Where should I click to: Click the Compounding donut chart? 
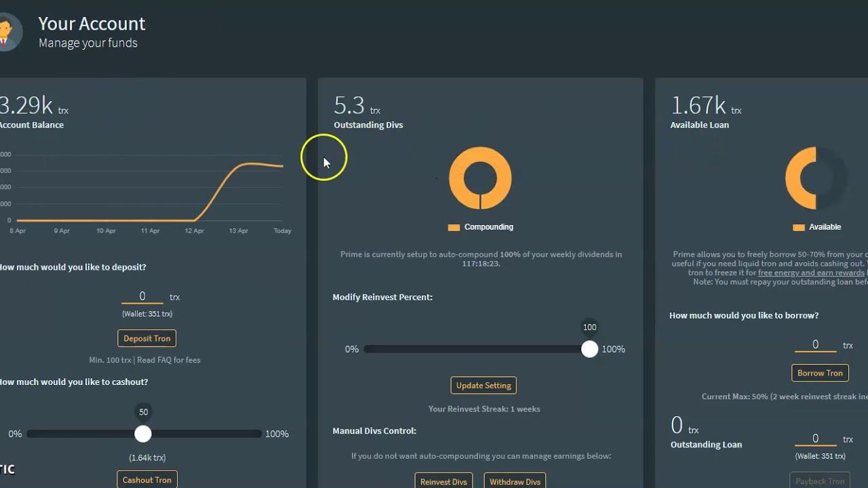[480, 178]
